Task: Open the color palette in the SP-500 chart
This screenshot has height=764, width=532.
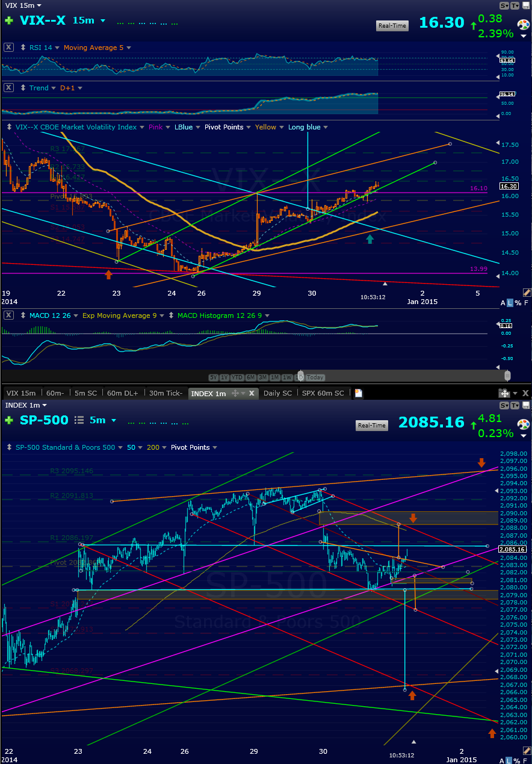Action: point(524,425)
